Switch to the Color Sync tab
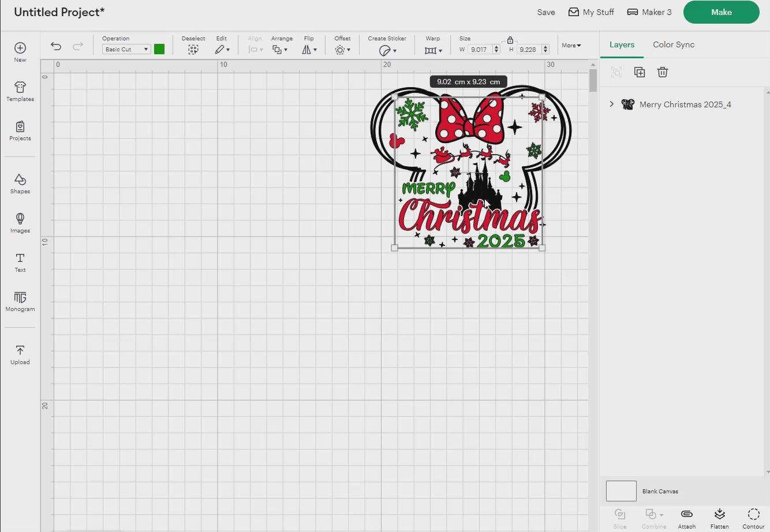Screen dimensions: 770x532 674,44
